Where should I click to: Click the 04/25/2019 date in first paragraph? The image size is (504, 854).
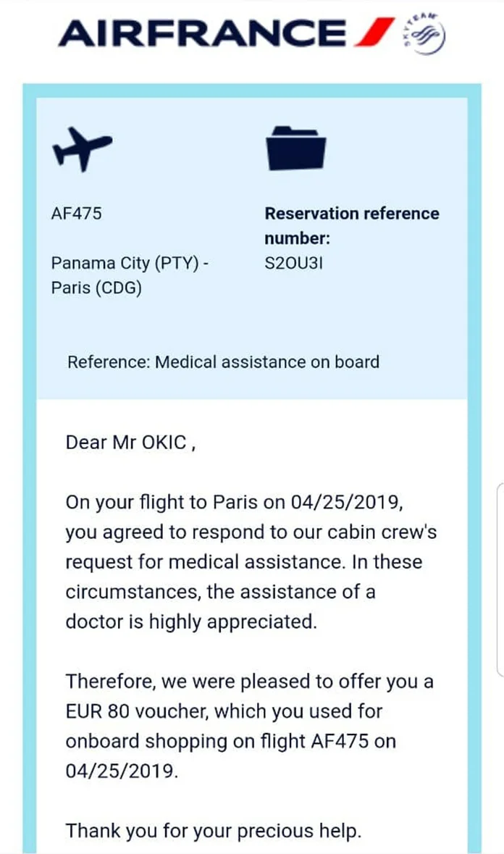tap(346, 502)
